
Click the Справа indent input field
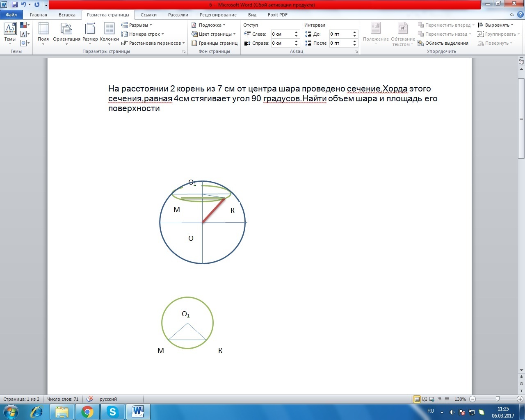282,43
